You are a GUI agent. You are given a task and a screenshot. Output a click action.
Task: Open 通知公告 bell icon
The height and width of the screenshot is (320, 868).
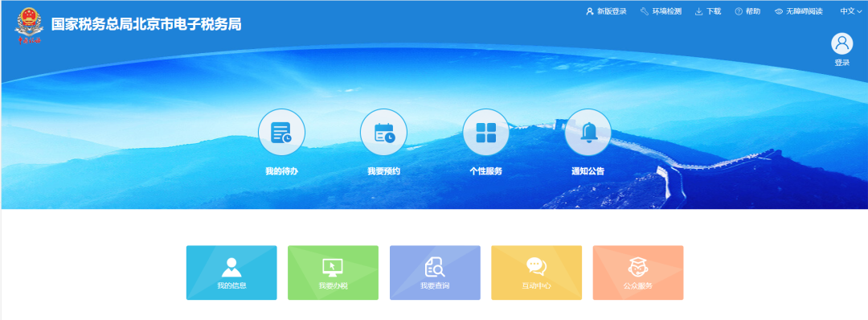[588, 133]
